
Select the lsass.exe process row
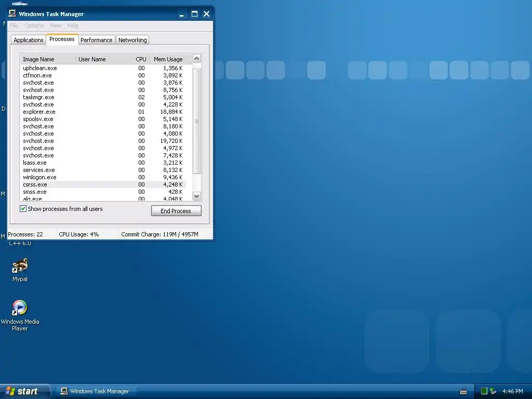pyautogui.click(x=103, y=163)
